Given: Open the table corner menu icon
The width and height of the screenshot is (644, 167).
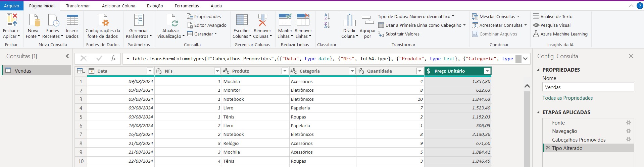Looking at the screenshot, I should pyautogui.click(x=81, y=71).
